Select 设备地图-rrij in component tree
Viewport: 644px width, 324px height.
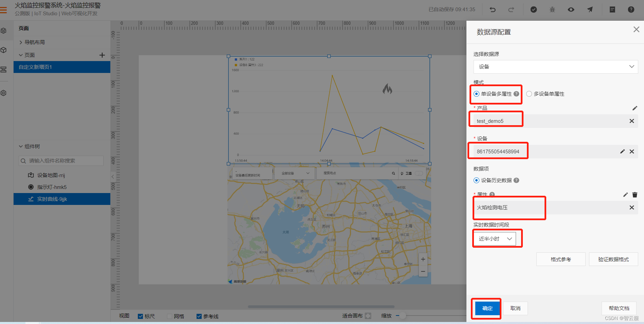coord(62,175)
